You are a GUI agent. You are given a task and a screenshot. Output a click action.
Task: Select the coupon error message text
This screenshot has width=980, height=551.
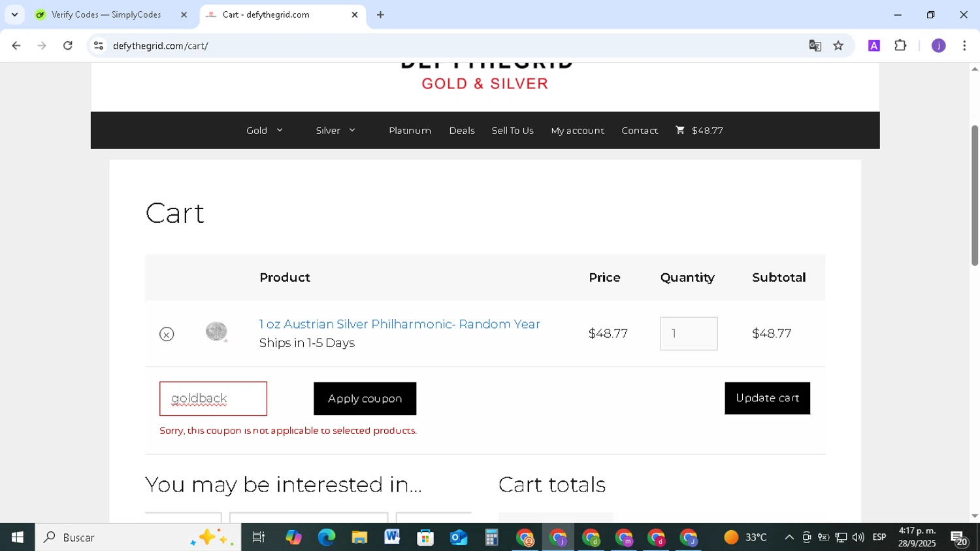[x=288, y=431]
